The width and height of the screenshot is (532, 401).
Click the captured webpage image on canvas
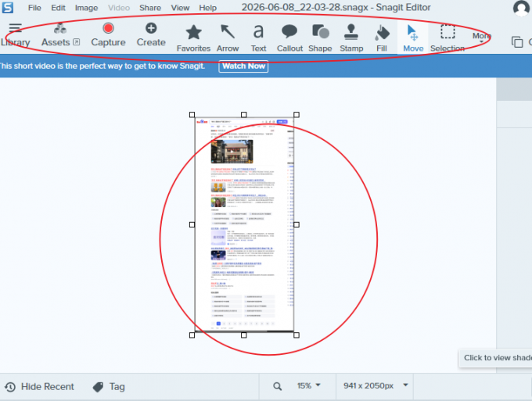pyautogui.click(x=244, y=225)
